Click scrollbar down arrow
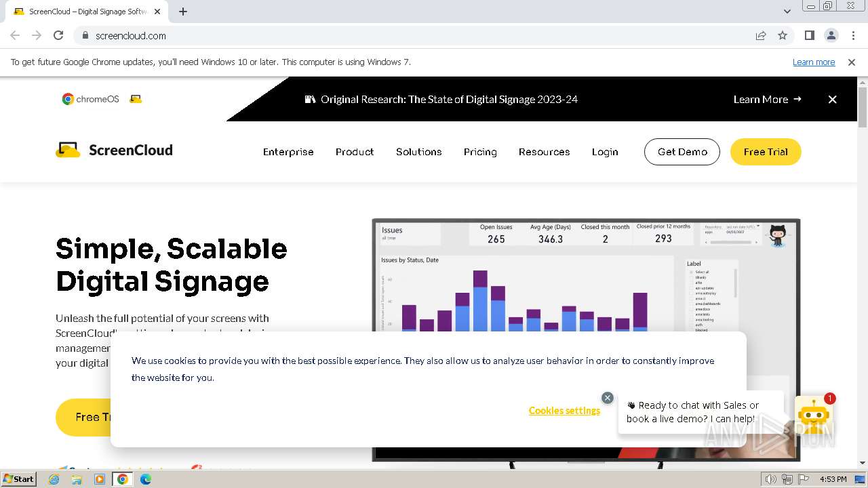 point(862,464)
